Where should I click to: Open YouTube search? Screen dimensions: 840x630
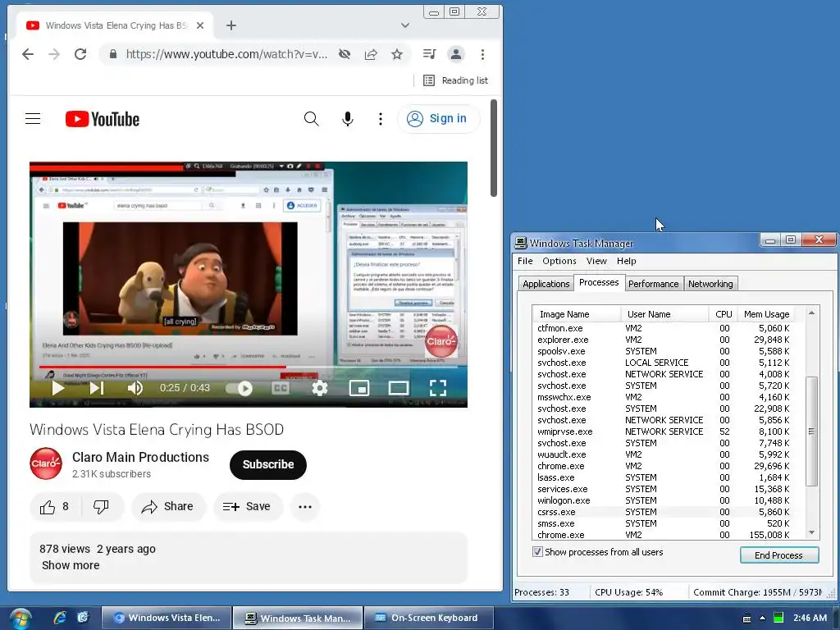[x=311, y=118]
